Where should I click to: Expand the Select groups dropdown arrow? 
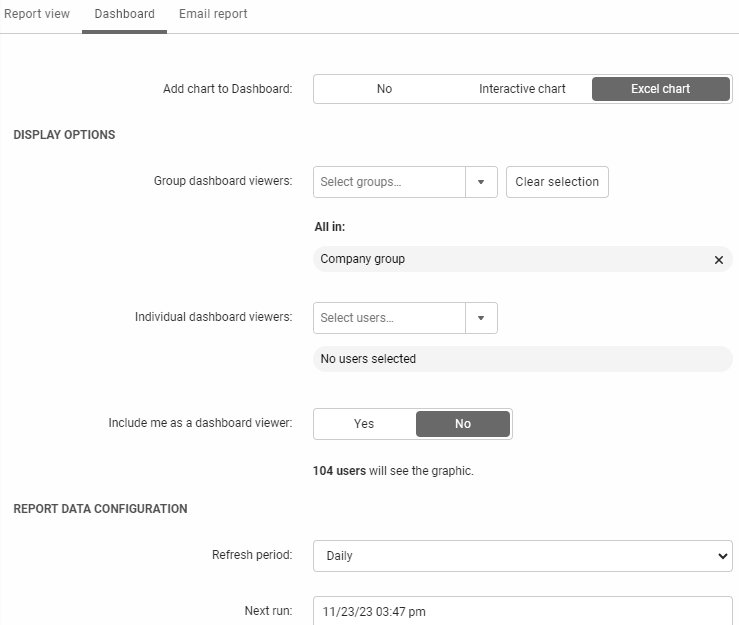click(481, 182)
